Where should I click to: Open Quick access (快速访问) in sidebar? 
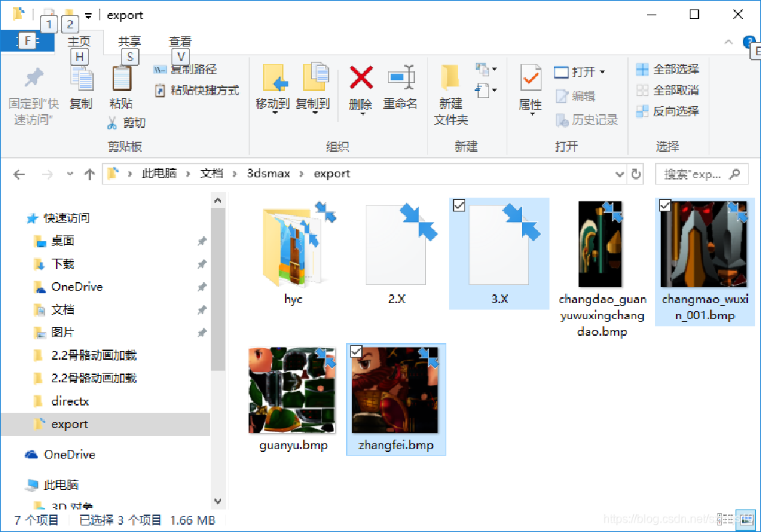point(66,219)
